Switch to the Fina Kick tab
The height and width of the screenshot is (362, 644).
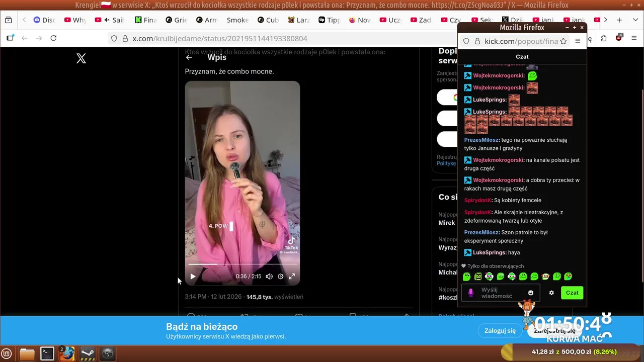(146, 20)
